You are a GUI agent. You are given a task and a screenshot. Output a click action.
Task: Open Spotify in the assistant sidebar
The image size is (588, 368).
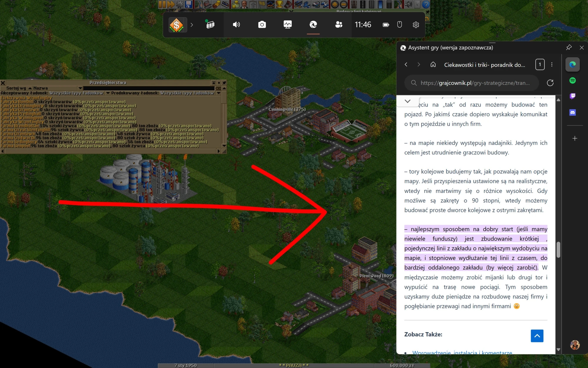point(572,80)
